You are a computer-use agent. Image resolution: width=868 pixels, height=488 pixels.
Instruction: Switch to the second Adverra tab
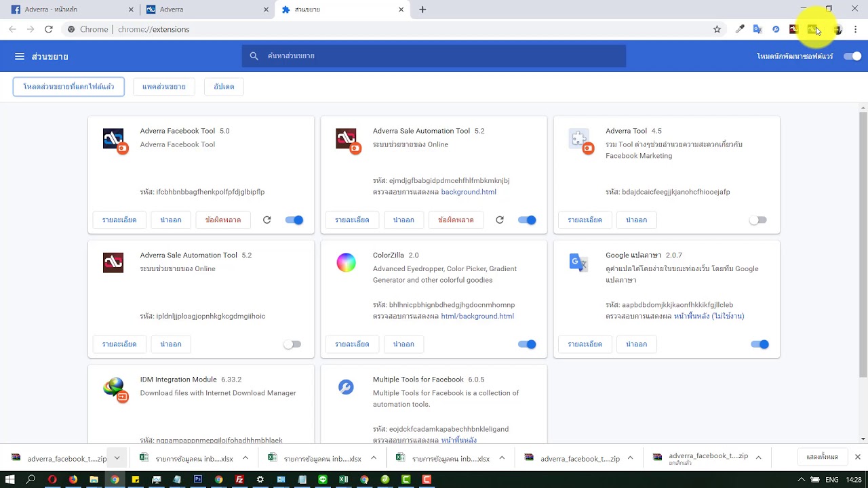tap(206, 9)
